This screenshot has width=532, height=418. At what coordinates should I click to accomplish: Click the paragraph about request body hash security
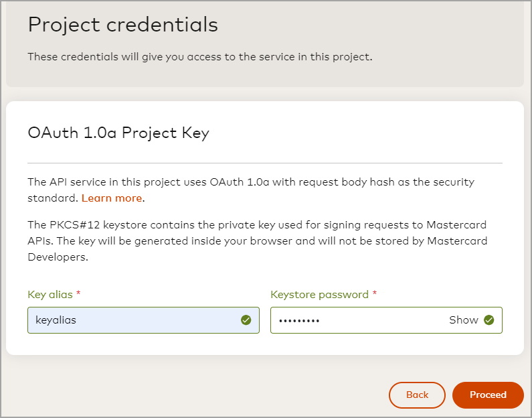(251, 190)
